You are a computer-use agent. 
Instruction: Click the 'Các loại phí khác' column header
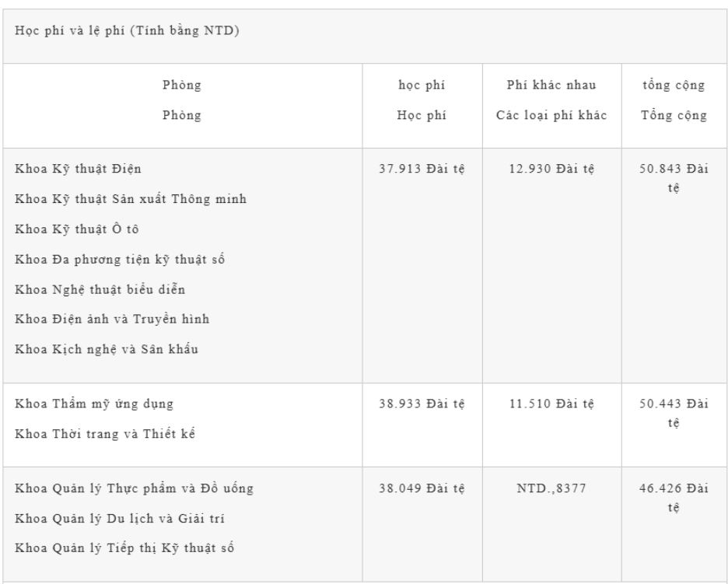pyautogui.click(x=551, y=116)
